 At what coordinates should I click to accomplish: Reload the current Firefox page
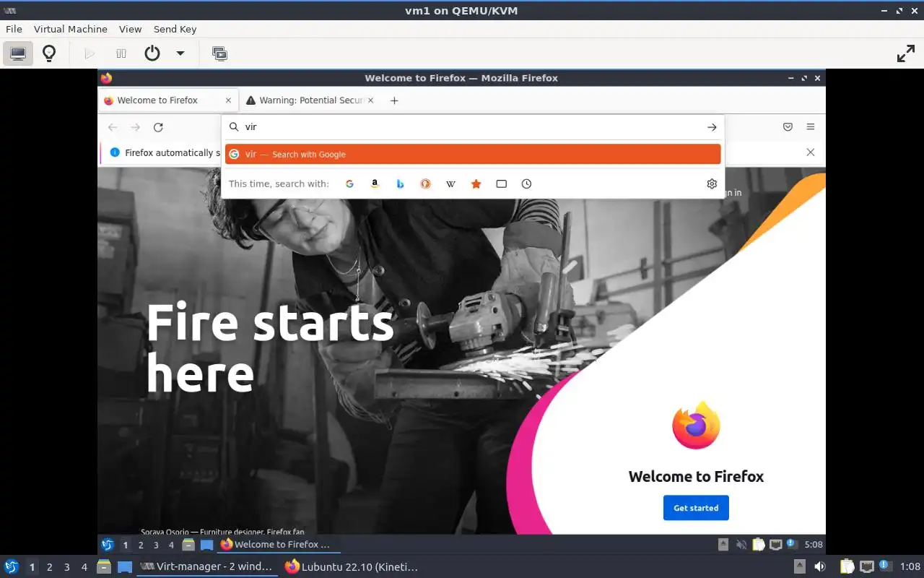click(158, 127)
